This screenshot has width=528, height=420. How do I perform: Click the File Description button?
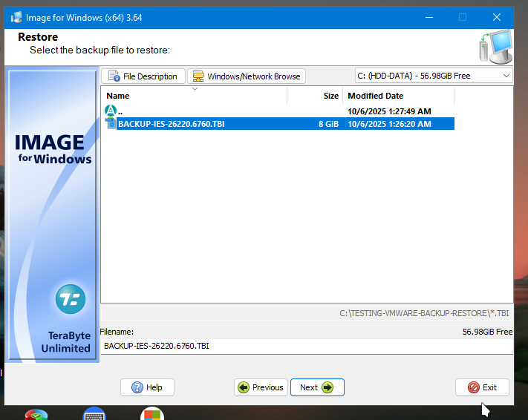point(143,76)
